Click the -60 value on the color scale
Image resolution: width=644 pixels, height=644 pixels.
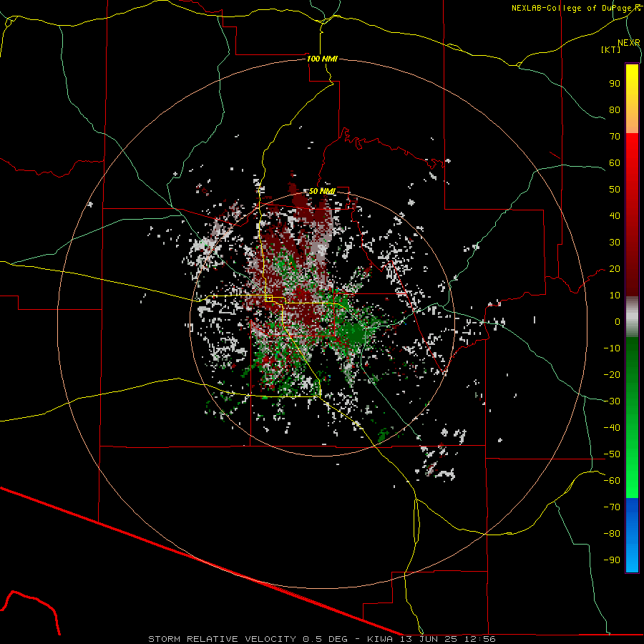tap(612, 481)
